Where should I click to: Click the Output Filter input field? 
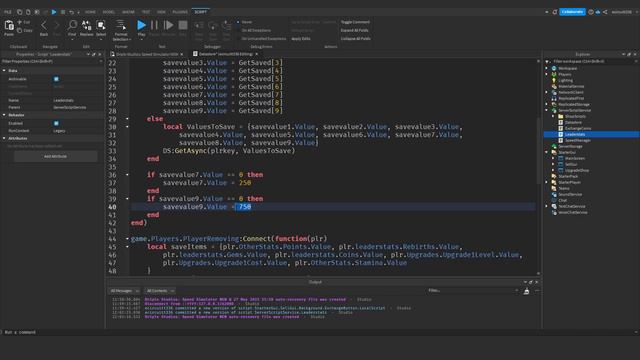click(x=472, y=291)
